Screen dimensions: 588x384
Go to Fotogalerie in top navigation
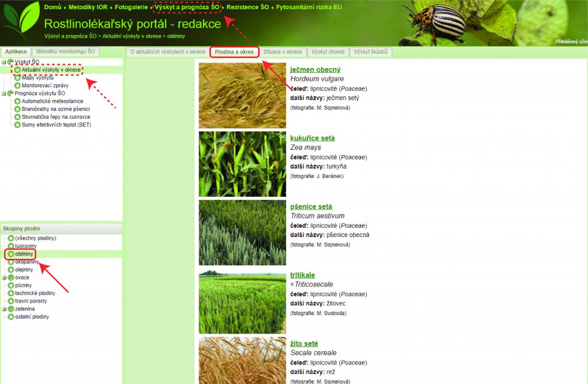131,7
